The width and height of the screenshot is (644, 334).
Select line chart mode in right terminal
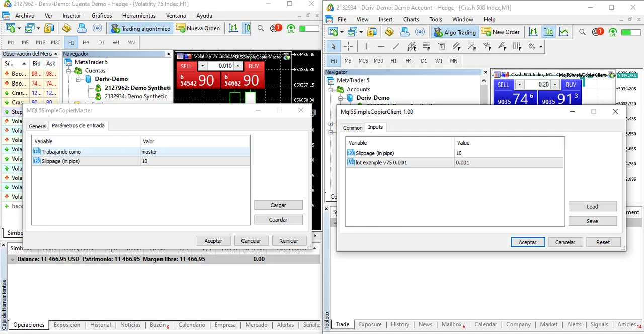click(x=564, y=32)
